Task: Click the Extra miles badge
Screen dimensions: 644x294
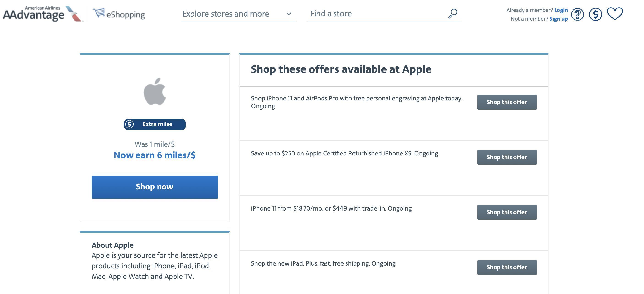Action: 155,125
